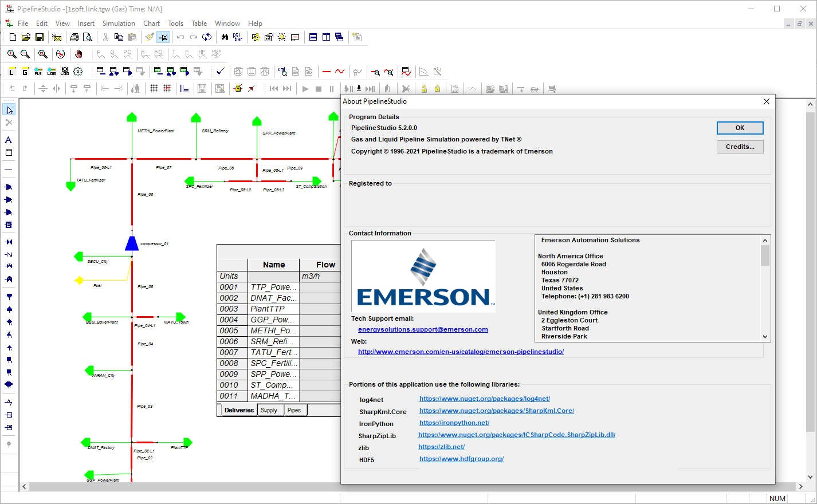
Task: Open the Simulation menu
Action: 119,23
